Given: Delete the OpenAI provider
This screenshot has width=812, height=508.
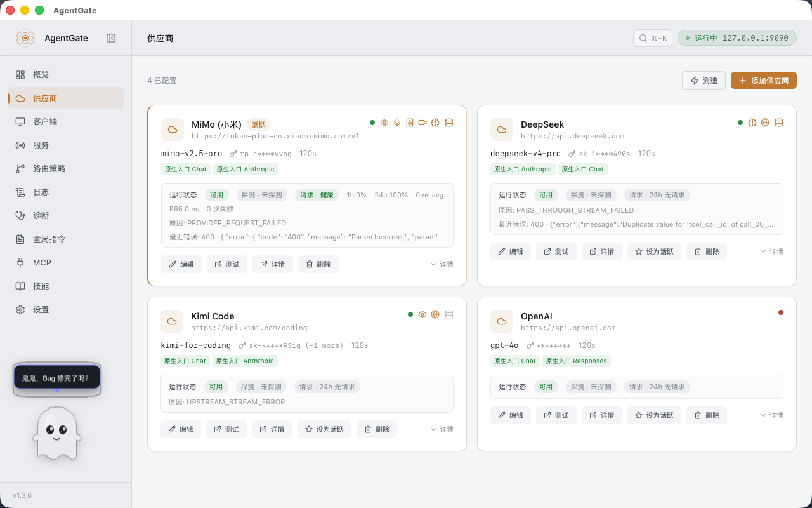Looking at the screenshot, I should coord(707,415).
